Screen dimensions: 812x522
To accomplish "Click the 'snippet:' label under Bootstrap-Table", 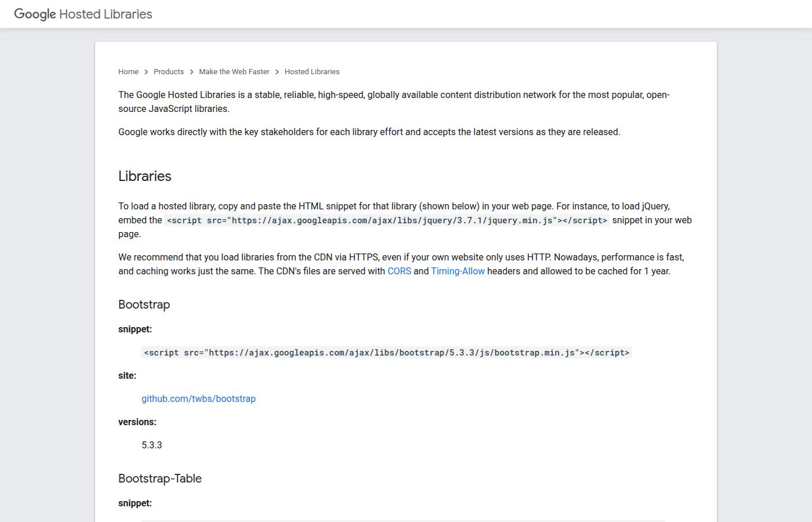I will [x=135, y=503].
